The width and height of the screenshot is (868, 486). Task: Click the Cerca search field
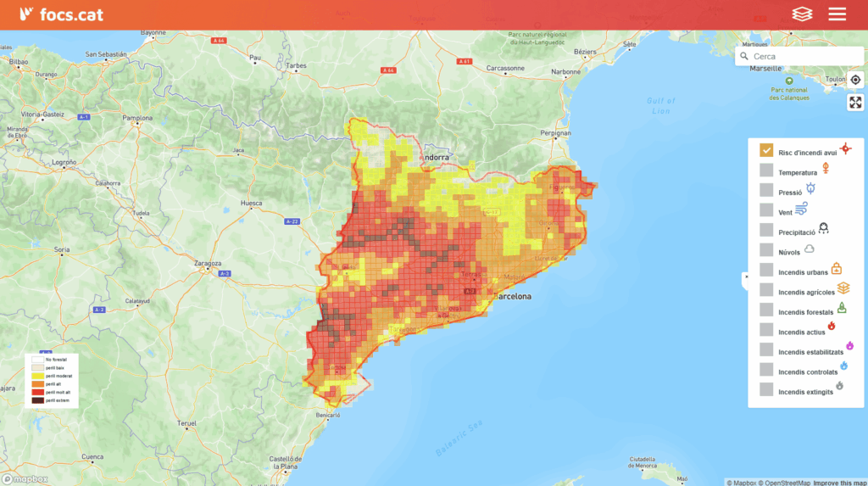click(799, 56)
